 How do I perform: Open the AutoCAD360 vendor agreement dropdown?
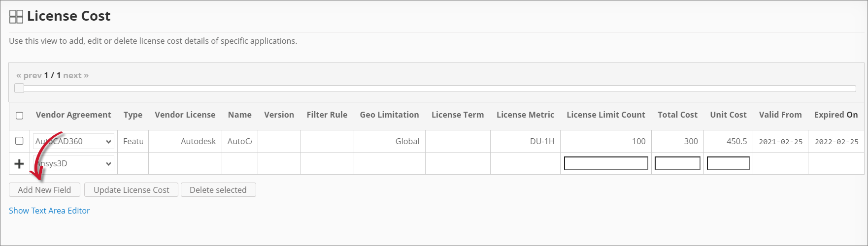click(73, 141)
